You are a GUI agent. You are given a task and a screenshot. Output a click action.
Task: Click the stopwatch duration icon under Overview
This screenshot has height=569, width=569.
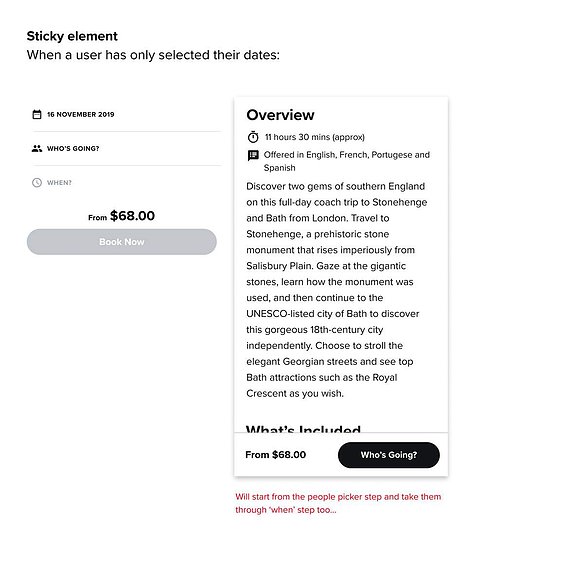pos(253,137)
